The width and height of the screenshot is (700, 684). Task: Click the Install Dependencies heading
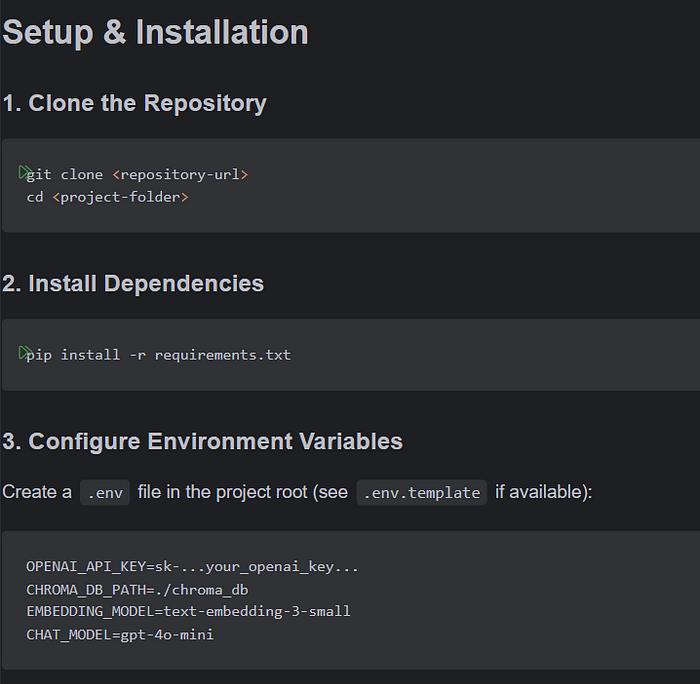point(133,283)
